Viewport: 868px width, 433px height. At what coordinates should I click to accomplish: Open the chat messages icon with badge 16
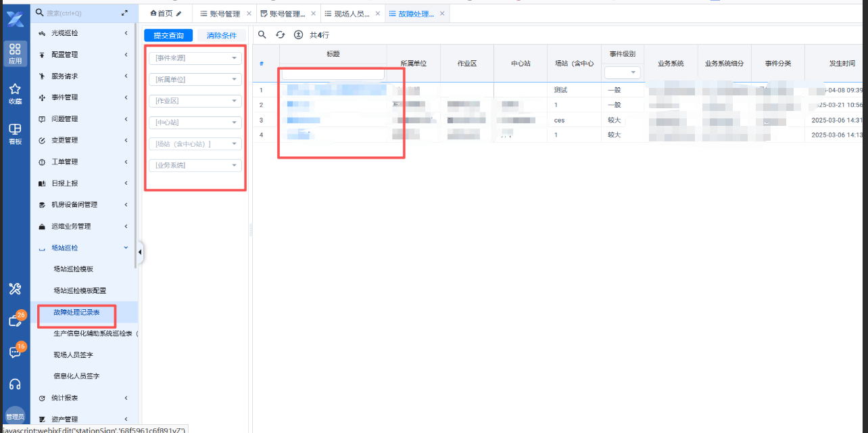pyautogui.click(x=15, y=352)
